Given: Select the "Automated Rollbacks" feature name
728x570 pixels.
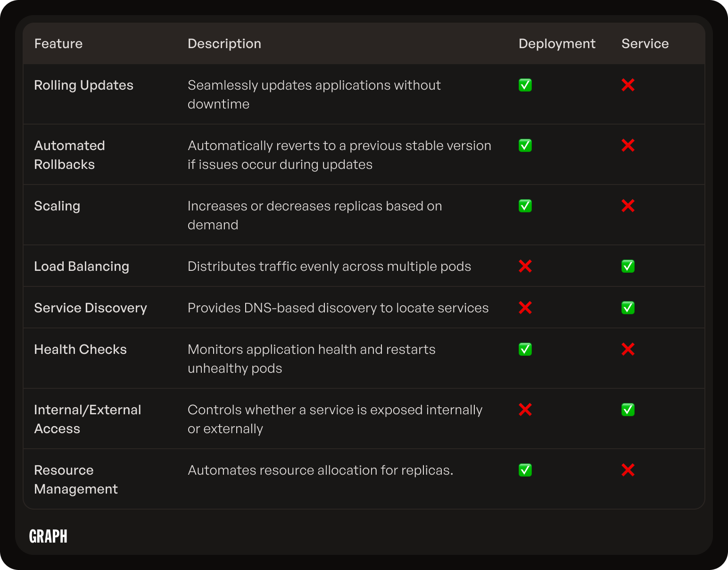Looking at the screenshot, I should 70,155.
